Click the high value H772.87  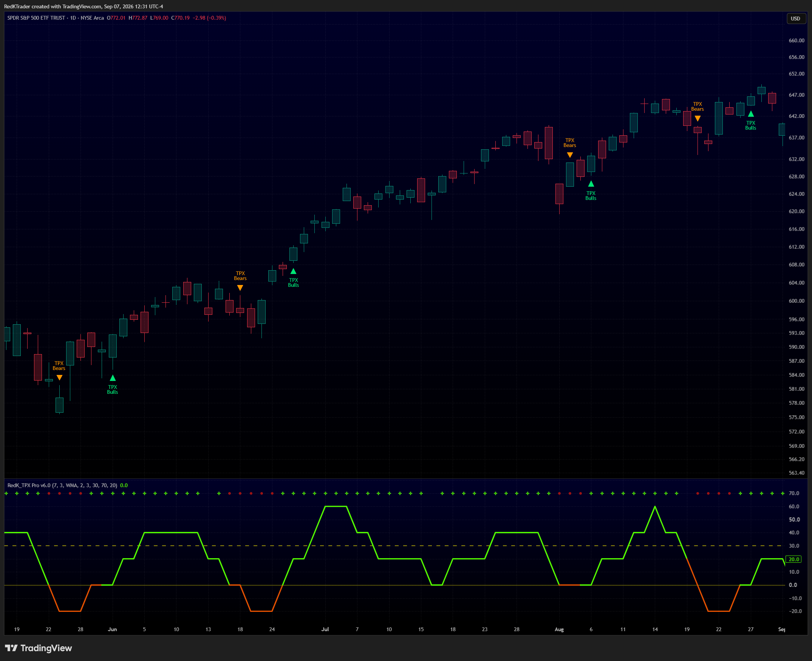[138, 18]
